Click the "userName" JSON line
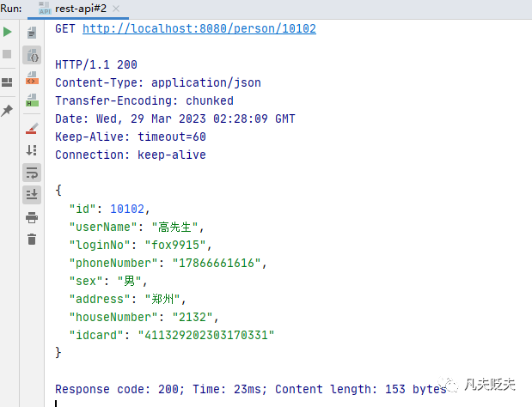532x407 pixels. point(137,227)
